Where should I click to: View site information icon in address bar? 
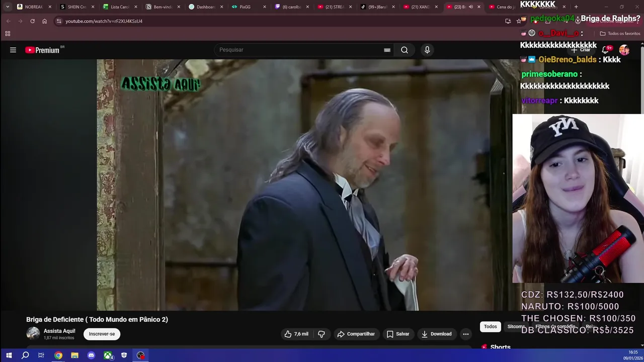point(59,21)
